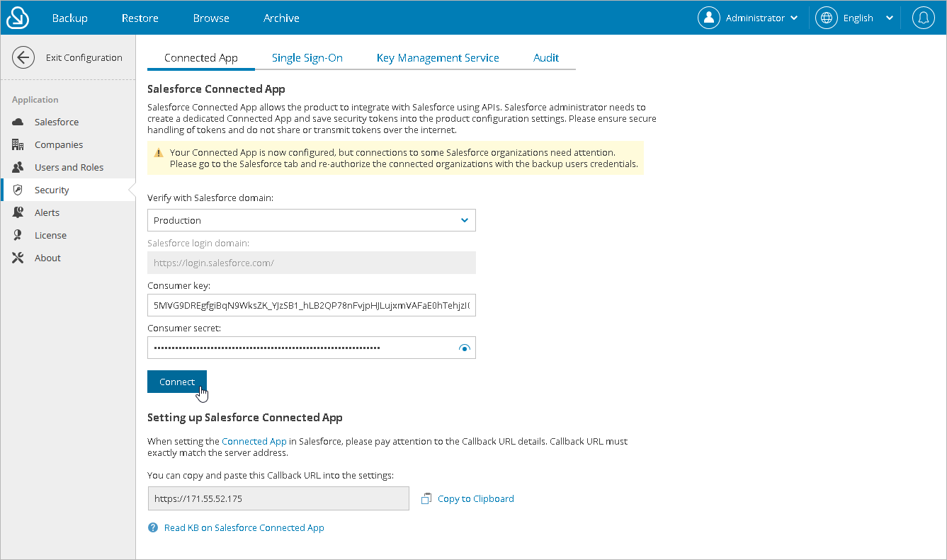947x560 pixels.
Task: Select Users and Roles in the sidebar
Action: [x=68, y=167]
